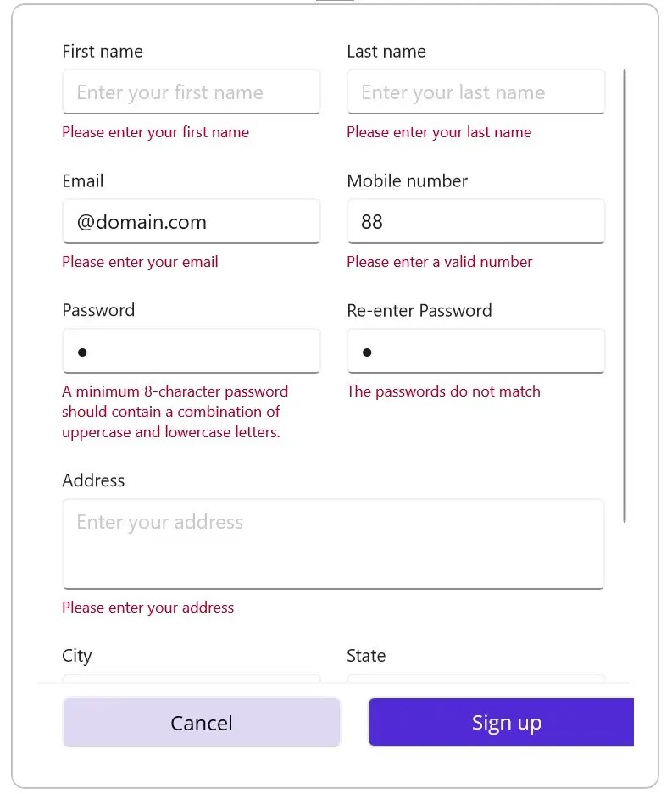Click the Mobile number field containing 88
Image resolution: width=672 pixels, height=799 pixels.
coord(475,221)
